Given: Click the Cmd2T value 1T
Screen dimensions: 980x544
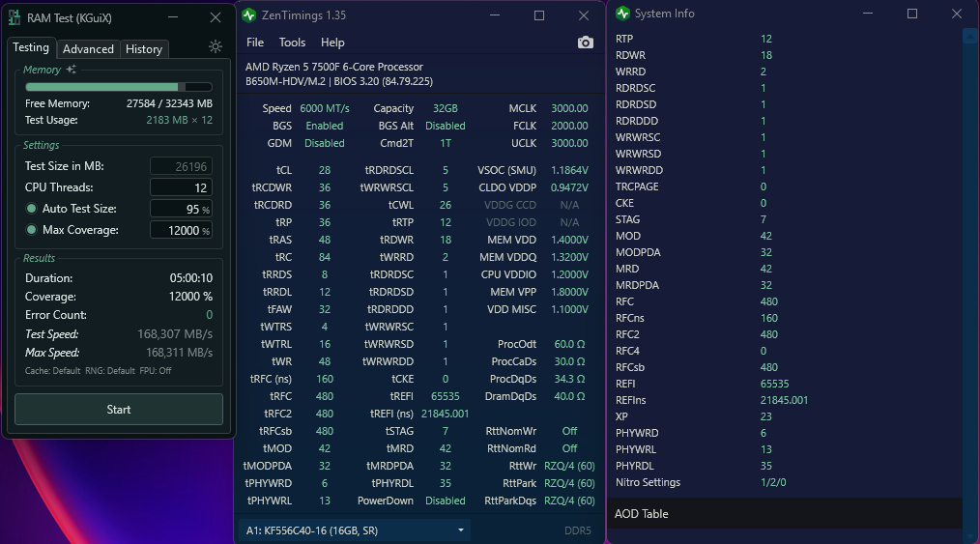Looking at the screenshot, I should click(445, 143).
